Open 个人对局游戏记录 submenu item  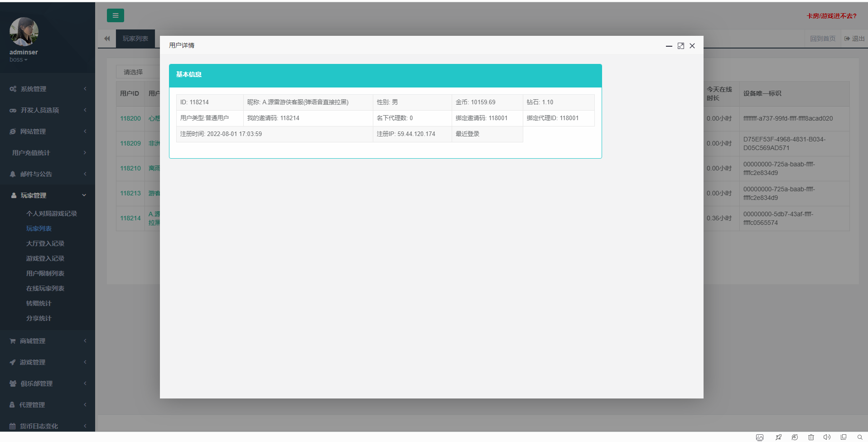click(52, 214)
